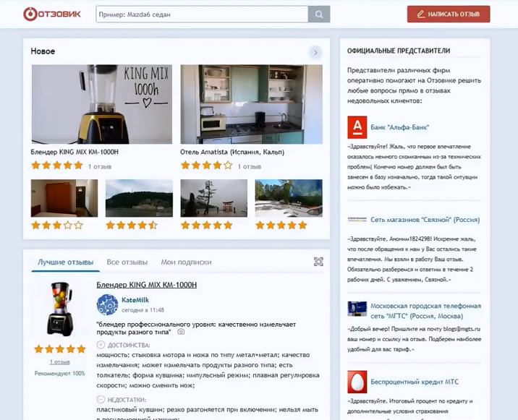Image resolution: width=518 pixels, height=420 pixels.
Task: Click the next arrow in Новое section
Action: click(315, 52)
